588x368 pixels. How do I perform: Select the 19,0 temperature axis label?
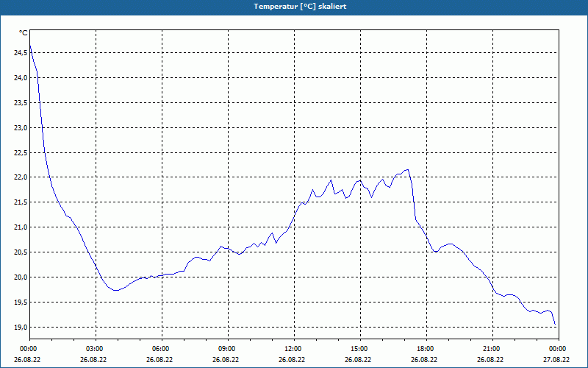coord(21,327)
